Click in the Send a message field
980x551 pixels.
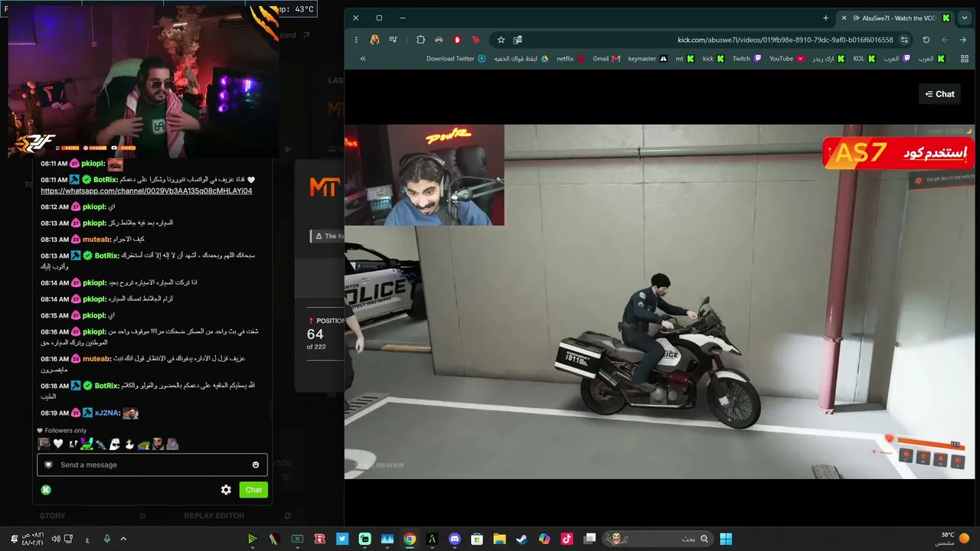pyautogui.click(x=152, y=465)
